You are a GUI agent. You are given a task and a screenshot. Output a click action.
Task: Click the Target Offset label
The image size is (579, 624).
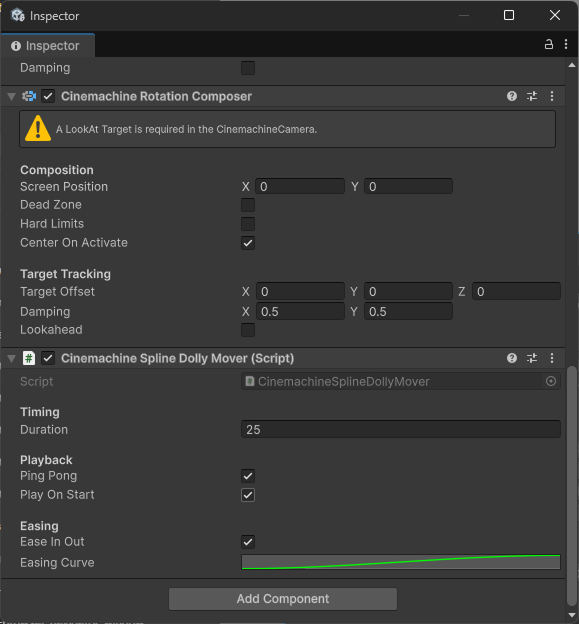pos(58,292)
